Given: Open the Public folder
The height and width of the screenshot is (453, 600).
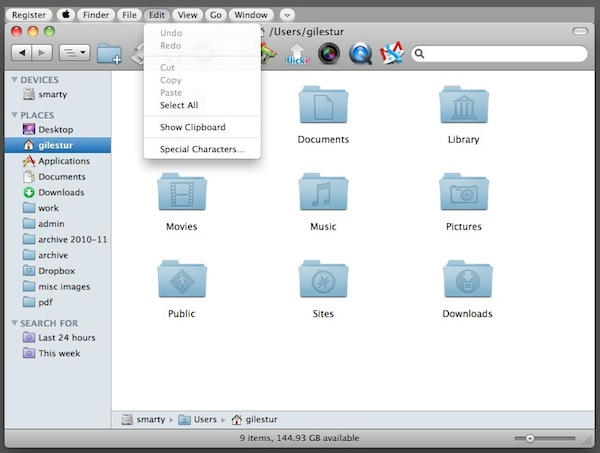Looking at the screenshot, I should pos(181,281).
